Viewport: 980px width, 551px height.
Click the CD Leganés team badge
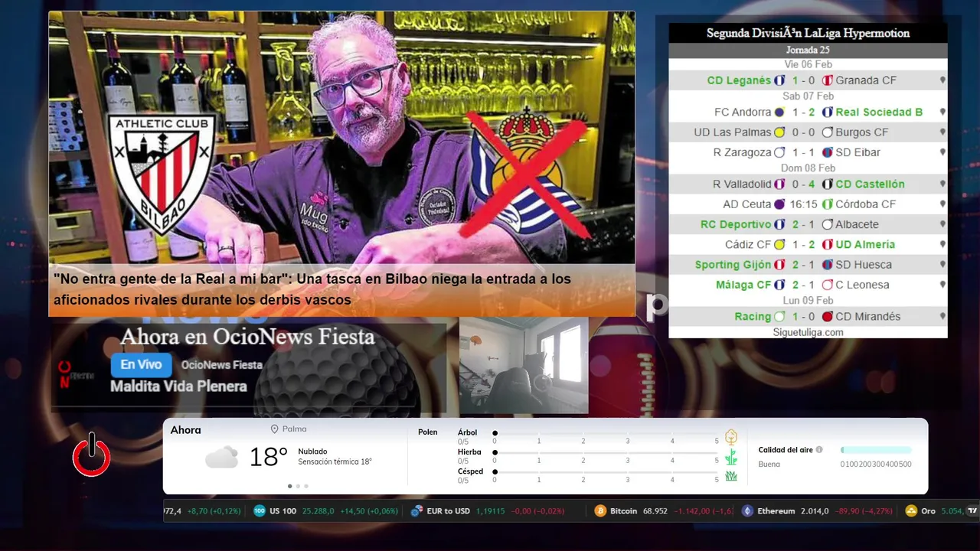(779, 80)
